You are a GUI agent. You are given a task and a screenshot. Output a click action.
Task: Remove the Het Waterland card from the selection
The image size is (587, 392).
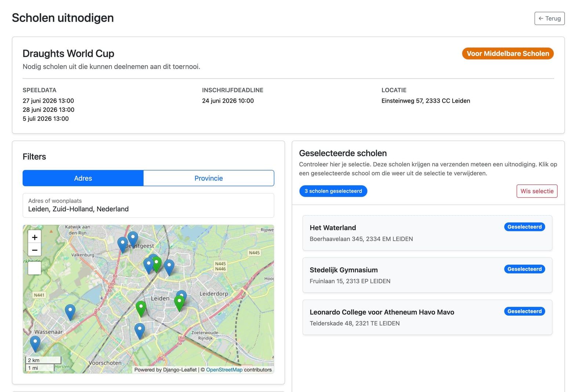coord(427,233)
